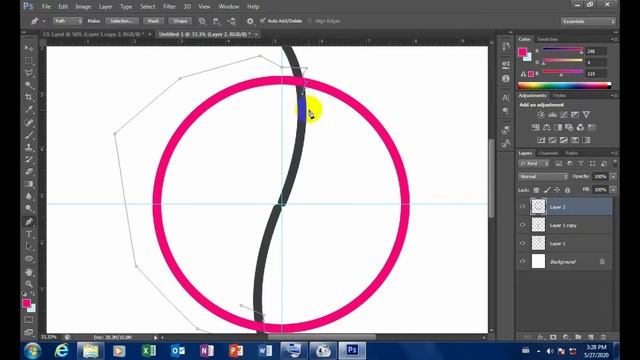The height and width of the screenshot is (360, 640).
Task: Open the Pen tool preset picker arrow
Action: (x=44, y=21)
